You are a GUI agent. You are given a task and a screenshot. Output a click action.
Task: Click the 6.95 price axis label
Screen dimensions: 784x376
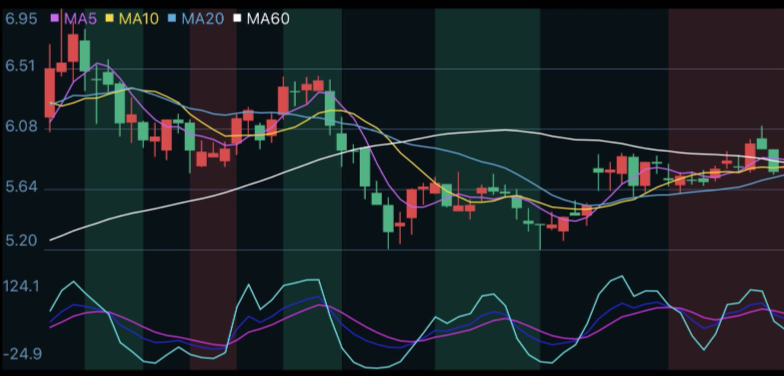[21, 19]
